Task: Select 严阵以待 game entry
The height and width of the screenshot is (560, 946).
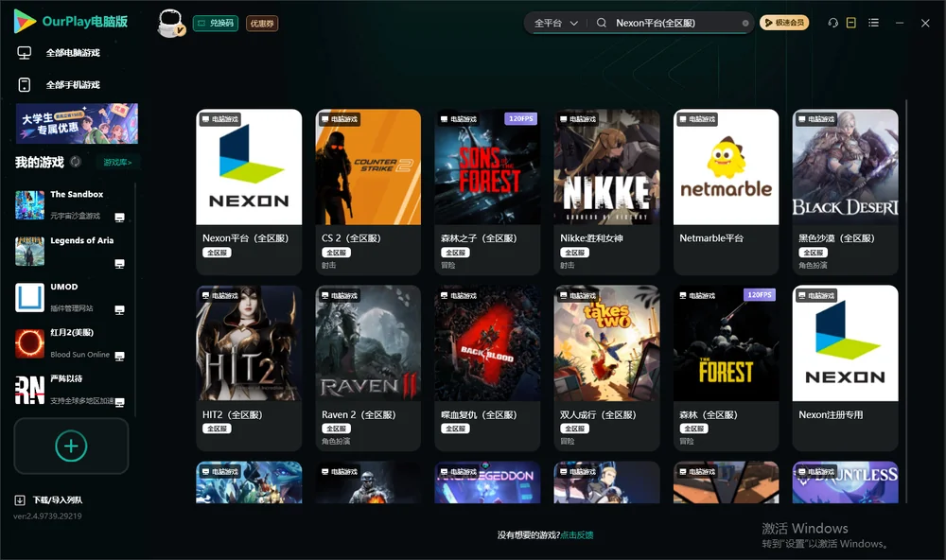Action: point(69,390)
